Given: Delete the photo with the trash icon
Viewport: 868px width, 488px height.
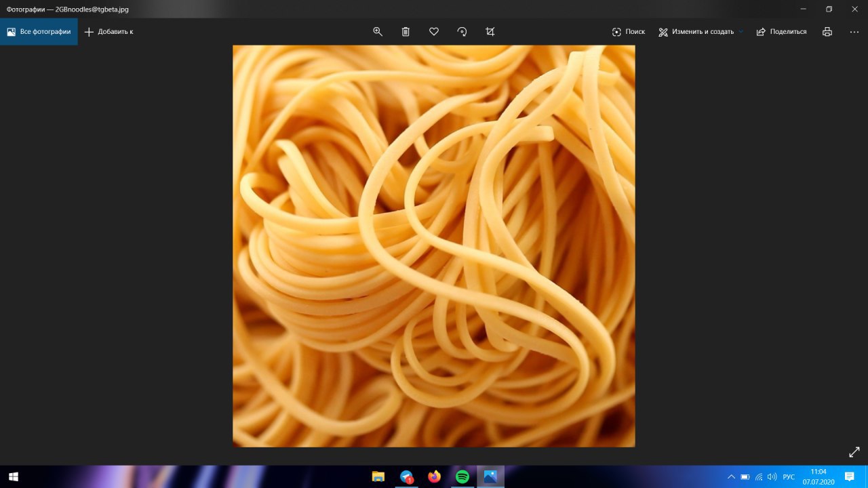Looking at the screenshot, I should pos(406,32).
